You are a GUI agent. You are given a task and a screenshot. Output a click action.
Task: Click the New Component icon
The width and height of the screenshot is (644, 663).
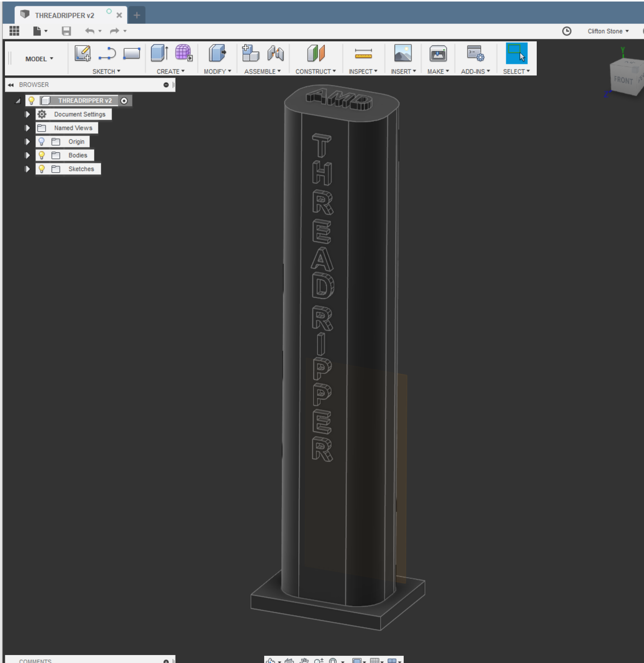click(250, 53)
